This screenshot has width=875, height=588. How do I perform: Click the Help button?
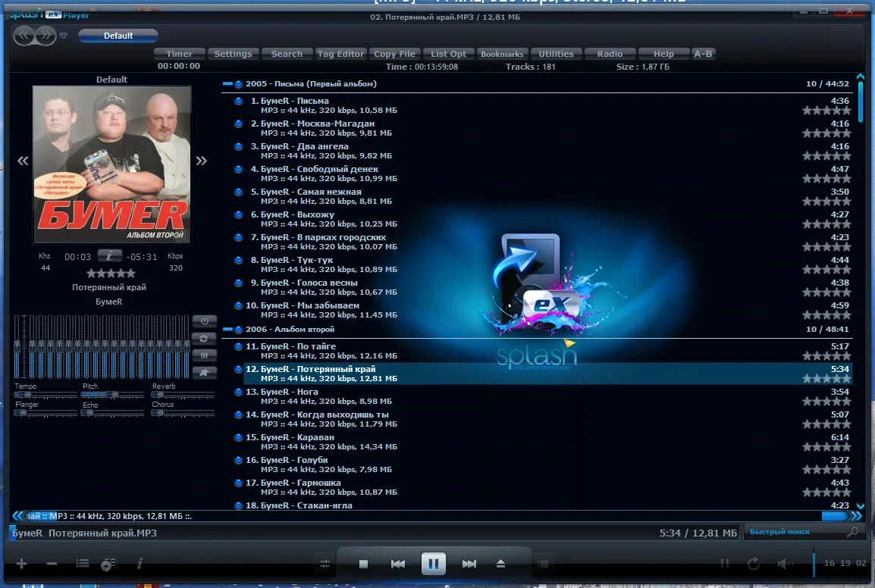tap(663, 54)
